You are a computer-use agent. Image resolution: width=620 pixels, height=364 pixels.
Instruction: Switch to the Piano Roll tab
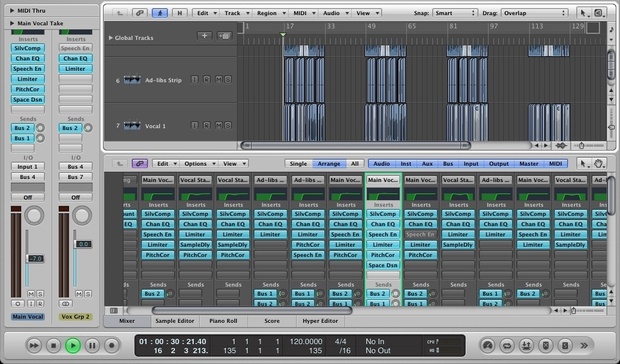tap(223, 321)
